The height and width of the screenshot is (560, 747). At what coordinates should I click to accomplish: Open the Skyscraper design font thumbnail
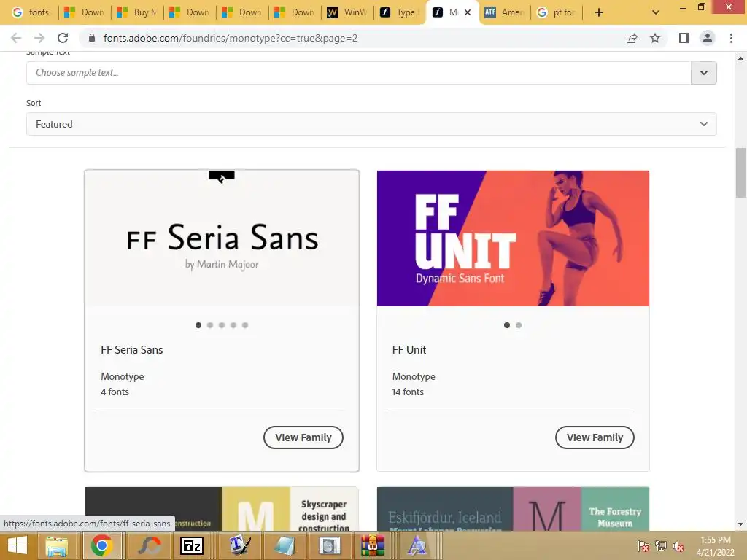[222, 508]
